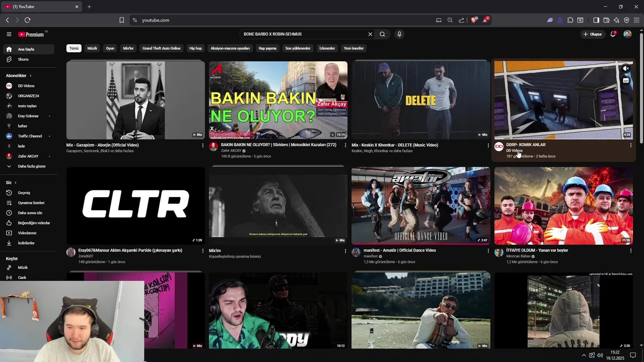Select the Rap yapma chip
Screen dimensions: 644x362
point(268,48)
